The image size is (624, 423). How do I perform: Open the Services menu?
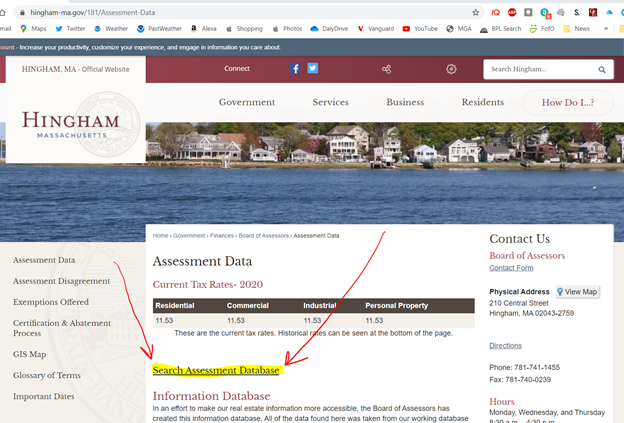[x=330, y=103]
